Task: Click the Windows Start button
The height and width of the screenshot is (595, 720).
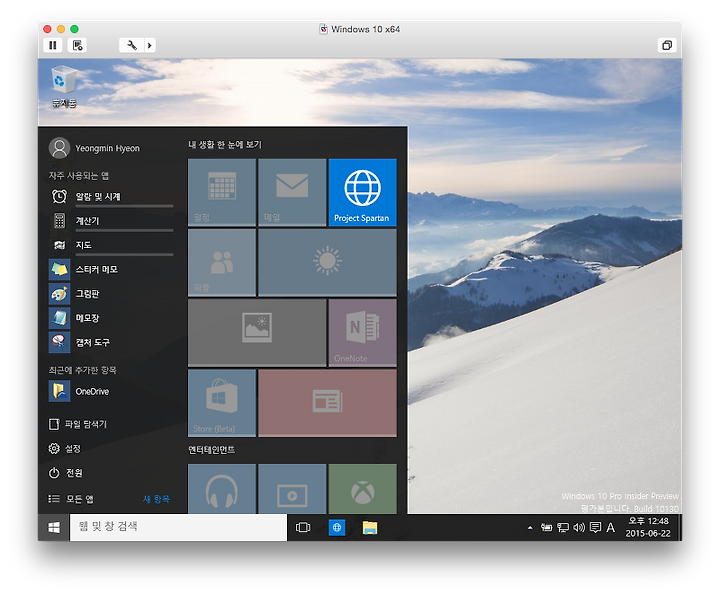Action: pyautogui.click(x=54, y=528)
